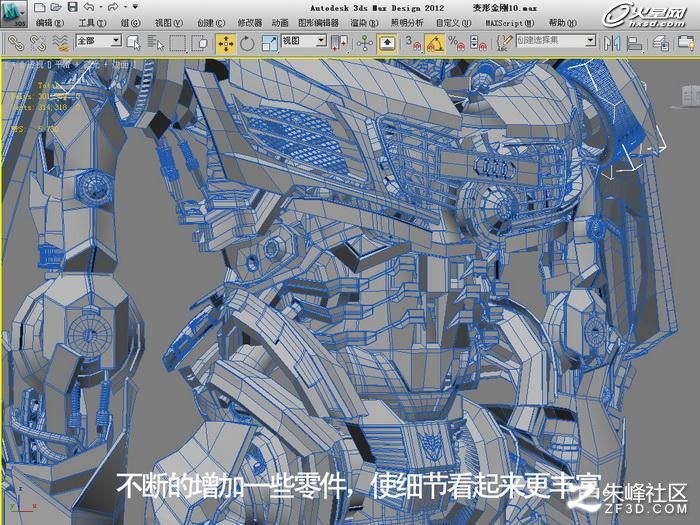Open the 视图 reference coordinate dropdown
The width and height of the screenshot is (700, 525).
tap(304, 41)
